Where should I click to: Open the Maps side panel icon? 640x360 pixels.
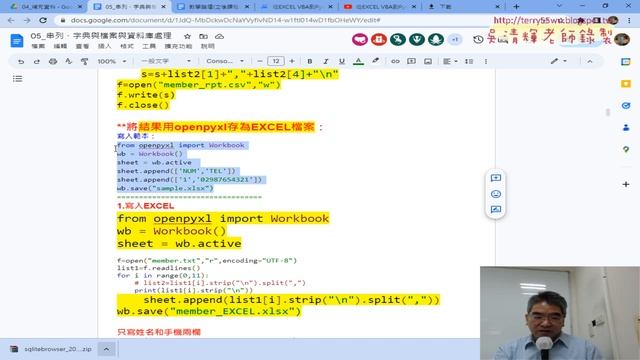tap(626, 149)
